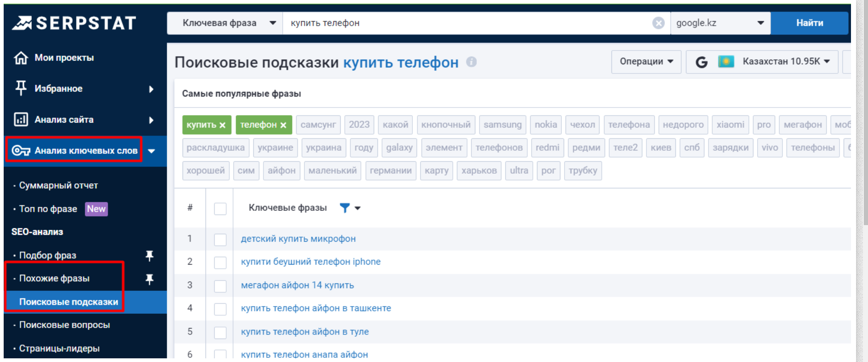Click the Избранное pin icon
Screen dimensions: 868x362
21,88
